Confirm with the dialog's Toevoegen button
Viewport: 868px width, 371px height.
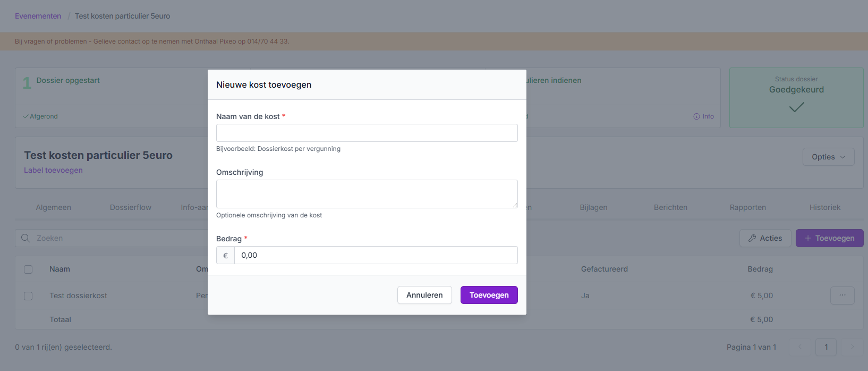(x=489, y=295)
